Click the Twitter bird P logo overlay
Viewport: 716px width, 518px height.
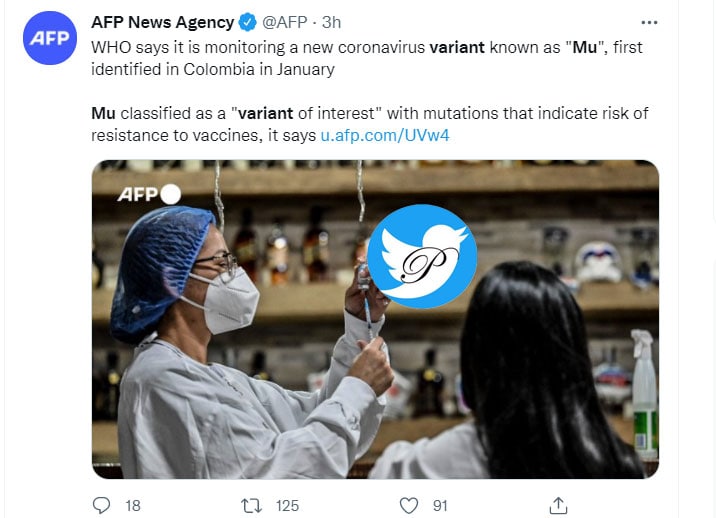point(422,256)
